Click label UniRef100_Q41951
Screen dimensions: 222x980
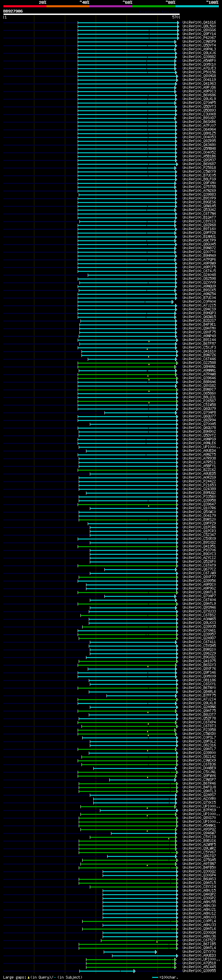click(x=199, y=546)
